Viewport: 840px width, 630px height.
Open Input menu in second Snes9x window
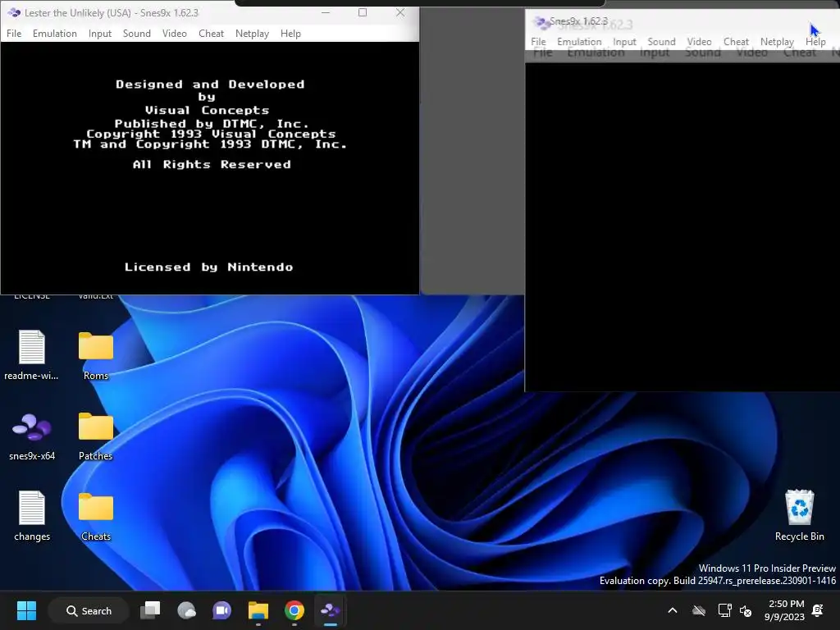(624, 42)
